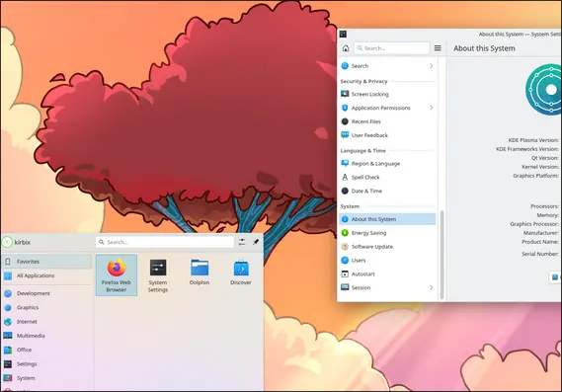
Task: Open Screen Locking settings
Action: tap(387, 94)
